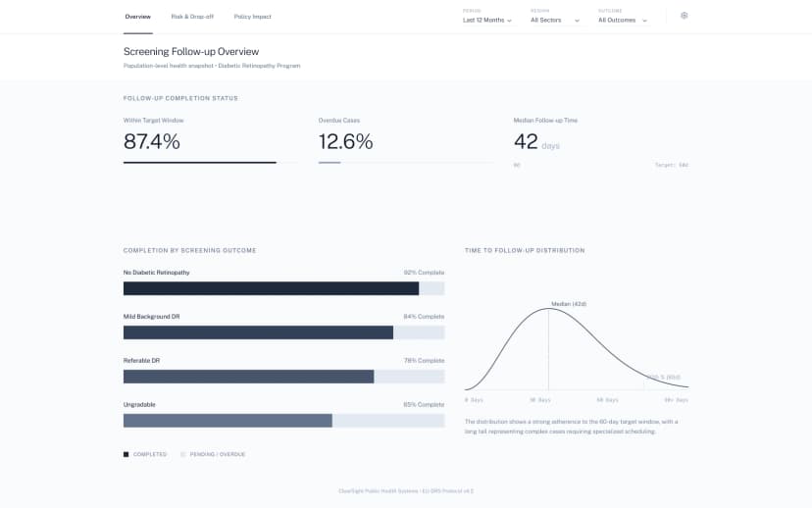Screen dimensions: 812x508
Task: Click the Within Target Window 87.4% value
Action: (x=152, y=141)
